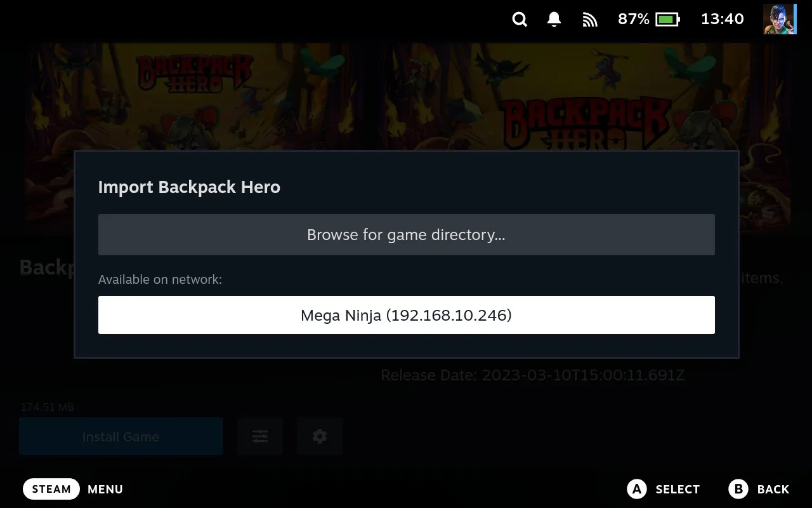Screen dimensions: 812x508
Task: Select Mega Ninja (192.168.10.246) network device
Action: pos(407,315)
